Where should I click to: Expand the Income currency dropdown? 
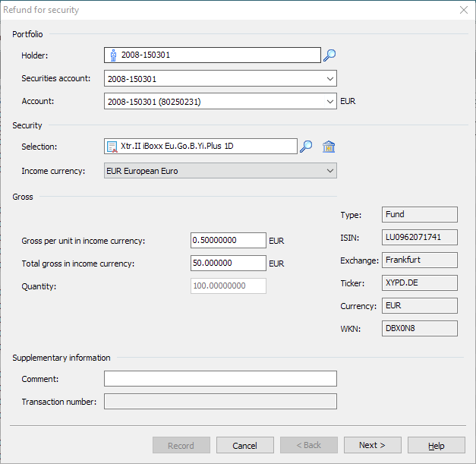329,171
